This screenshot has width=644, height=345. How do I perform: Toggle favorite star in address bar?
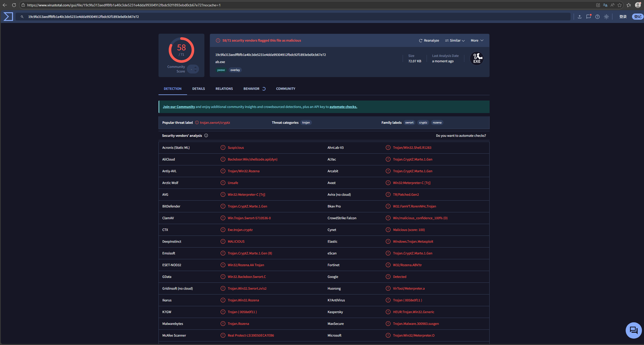(x=620, y=5)
